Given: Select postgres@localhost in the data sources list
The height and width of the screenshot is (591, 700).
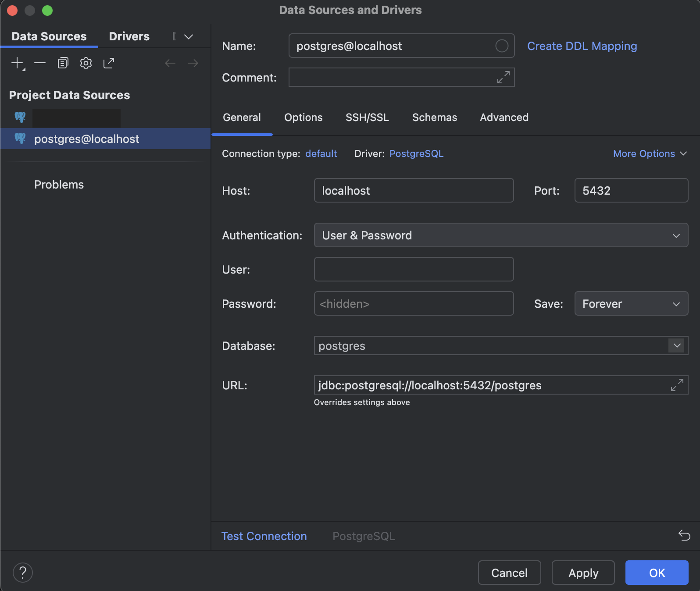Looking at the screenshot, I should [105, 139].
